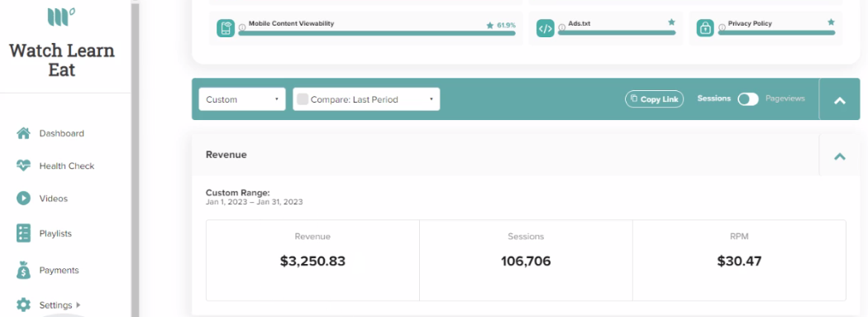
Task: Collapse the Revenue section chevron
Action: [840, 156]
